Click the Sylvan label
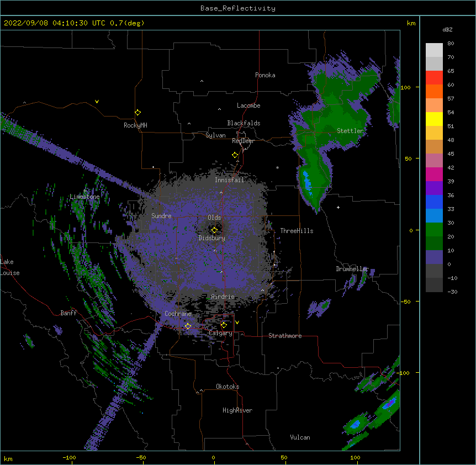 [x=215, y=135]
